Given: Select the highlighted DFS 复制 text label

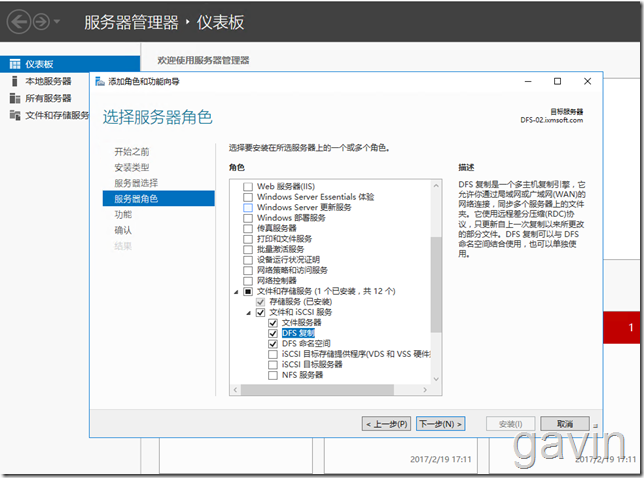Looking at the screenshot, I should point(298,333).
